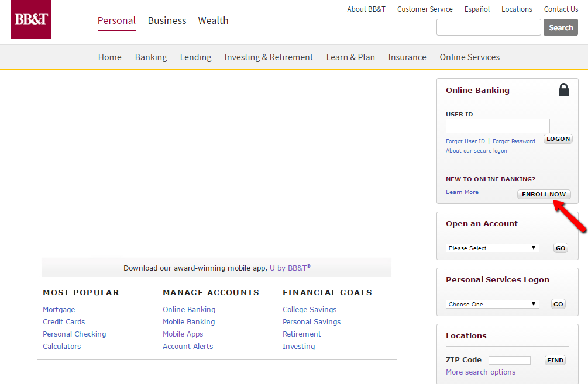The image size is (588, 384).
Task: Click the LOGON button
Action: pyautogui.click(x=558, y=139)
